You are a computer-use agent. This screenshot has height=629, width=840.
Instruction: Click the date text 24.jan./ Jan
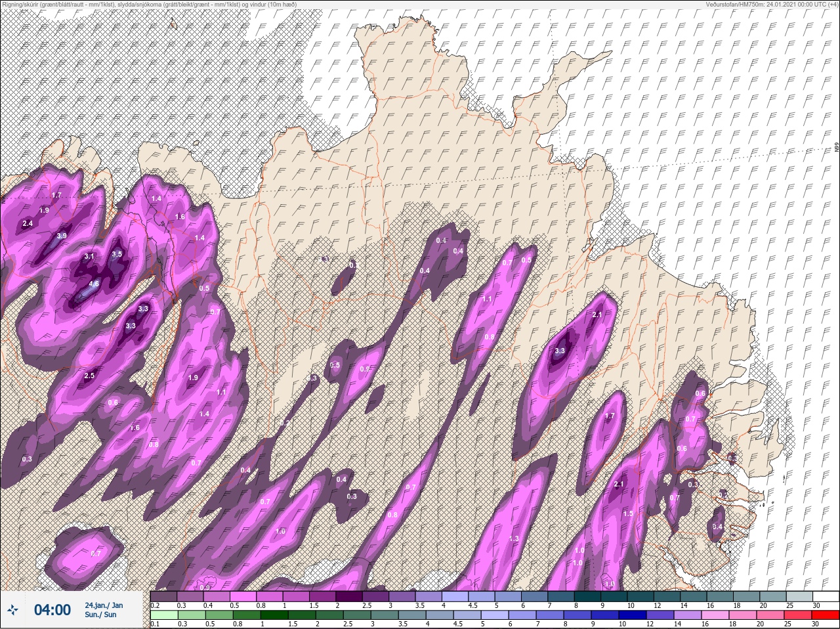[104, 605]
